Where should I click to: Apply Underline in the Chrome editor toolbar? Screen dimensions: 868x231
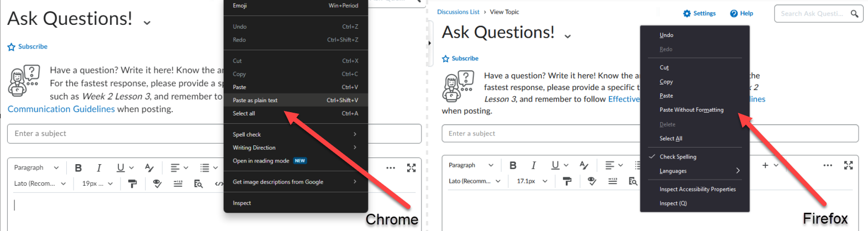[120, 167]
